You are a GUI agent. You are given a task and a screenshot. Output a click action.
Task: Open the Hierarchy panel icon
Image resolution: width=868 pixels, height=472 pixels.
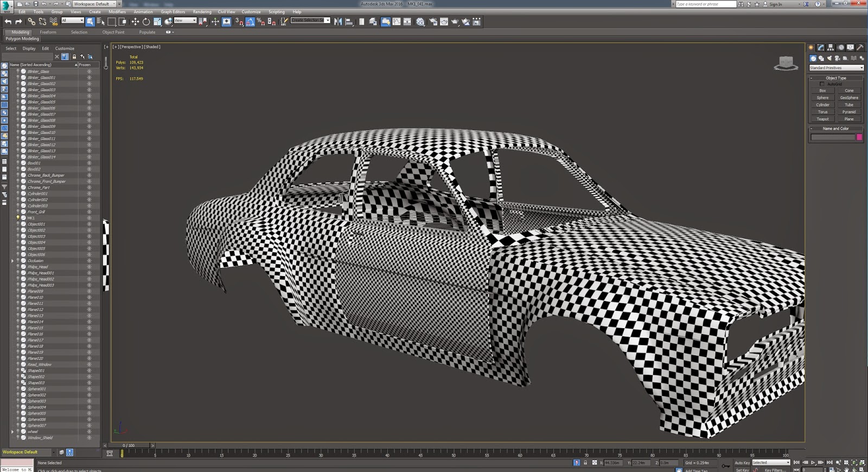tap(831, 48)
